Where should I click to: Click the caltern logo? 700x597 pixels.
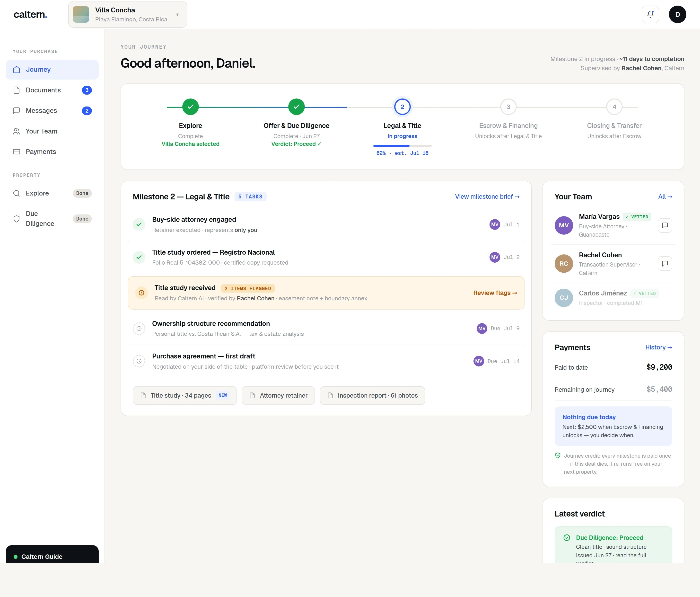30,14
